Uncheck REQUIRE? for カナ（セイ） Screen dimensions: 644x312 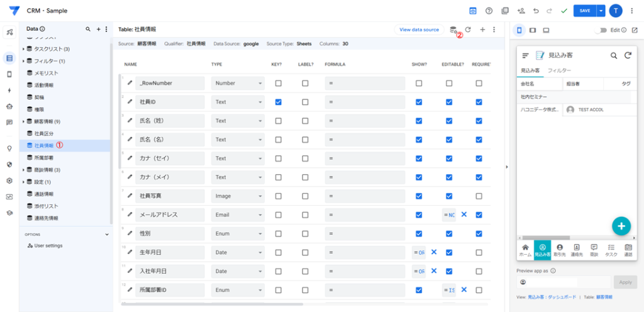click(479, 159)
